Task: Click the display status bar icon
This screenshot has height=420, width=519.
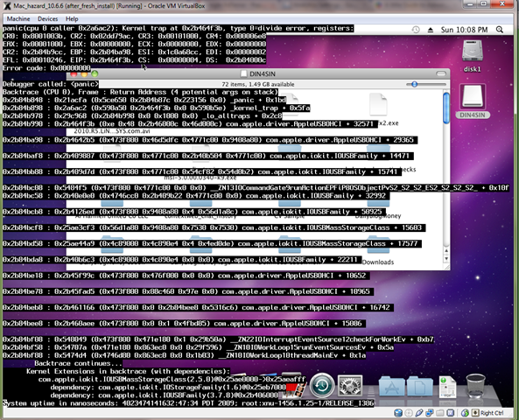Action: click(451, 413)
